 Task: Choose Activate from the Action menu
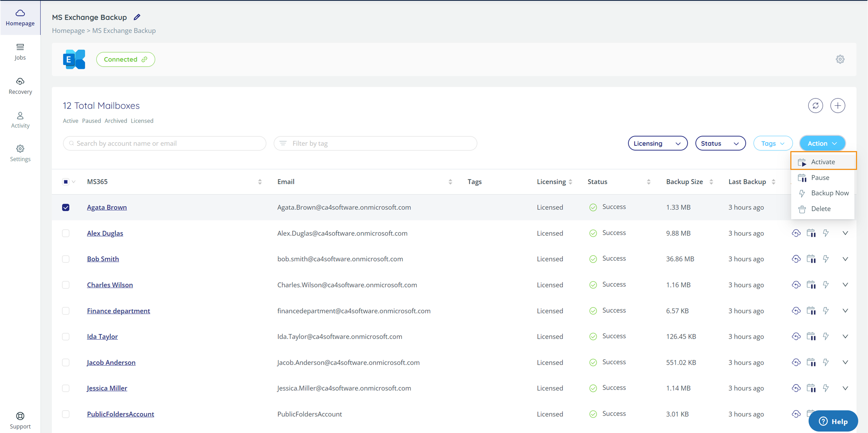823,161
